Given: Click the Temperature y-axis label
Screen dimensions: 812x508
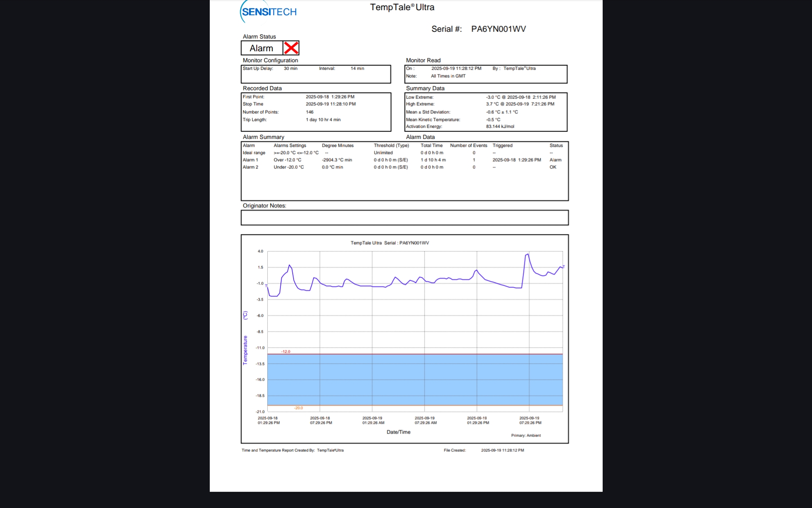Looking at the screenshot, I should [245, 350].
